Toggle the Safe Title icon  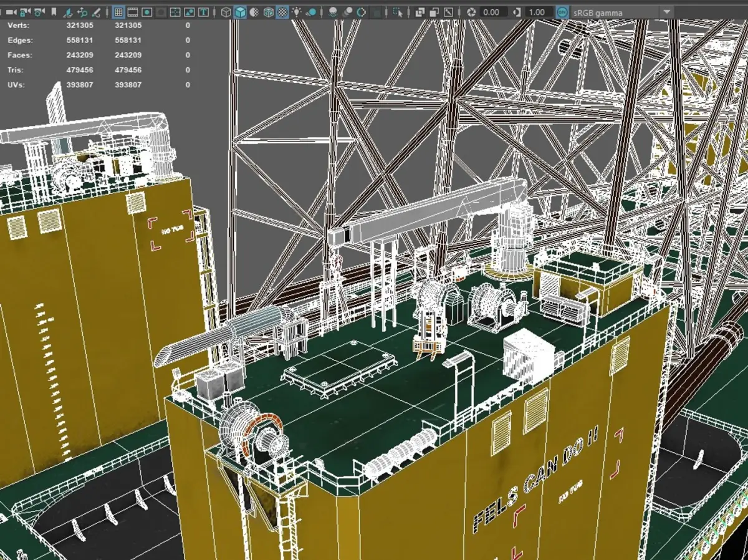coord(204,12)
